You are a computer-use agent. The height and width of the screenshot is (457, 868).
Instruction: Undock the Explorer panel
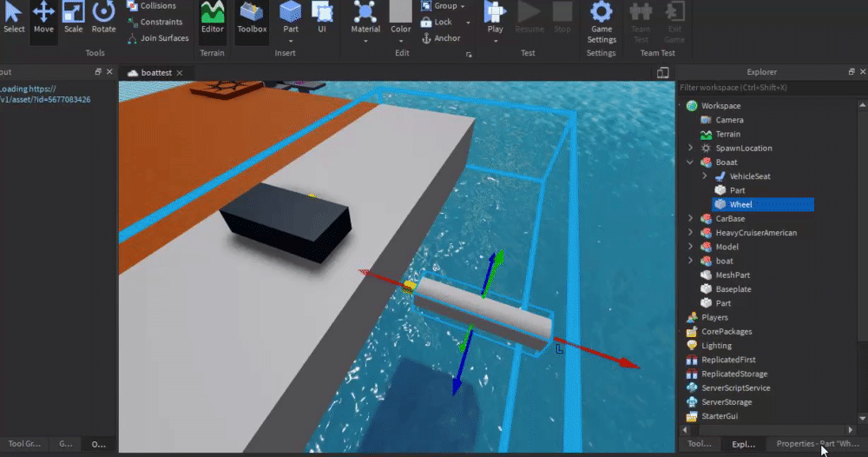tap(852, 71)
